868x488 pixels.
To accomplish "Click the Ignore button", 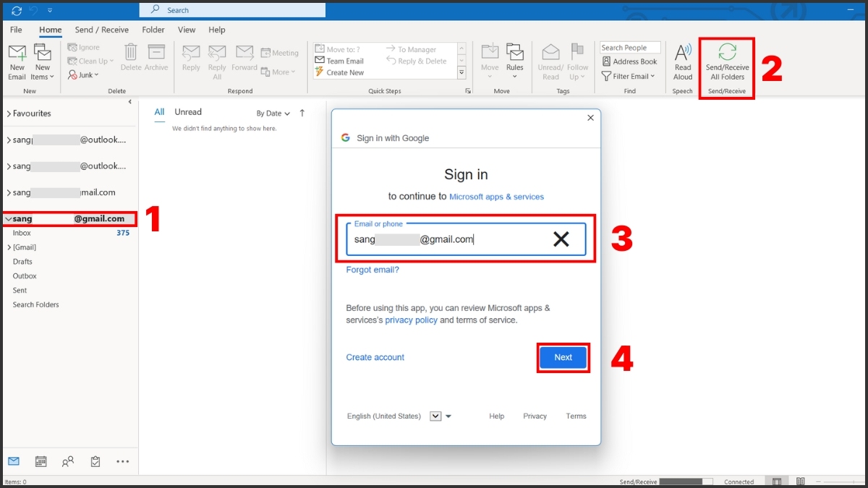I will point(83,48).
